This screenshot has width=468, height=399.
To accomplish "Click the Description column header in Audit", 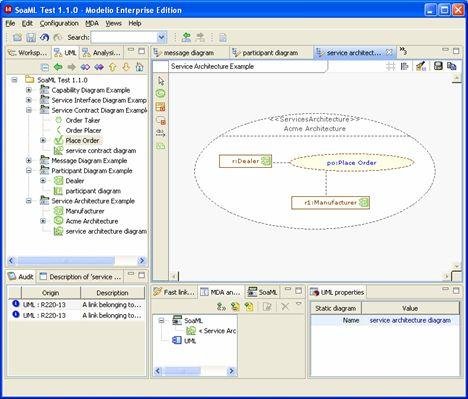I will (112, 293).
